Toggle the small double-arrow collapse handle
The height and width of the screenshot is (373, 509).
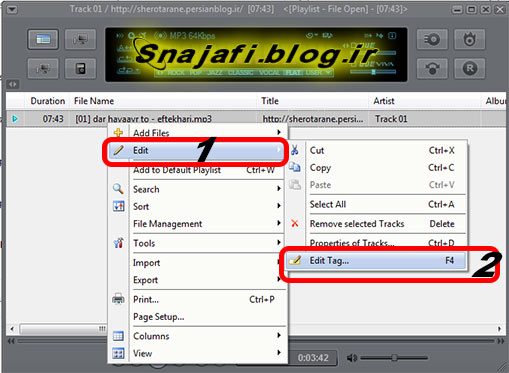tap(13, 84)
